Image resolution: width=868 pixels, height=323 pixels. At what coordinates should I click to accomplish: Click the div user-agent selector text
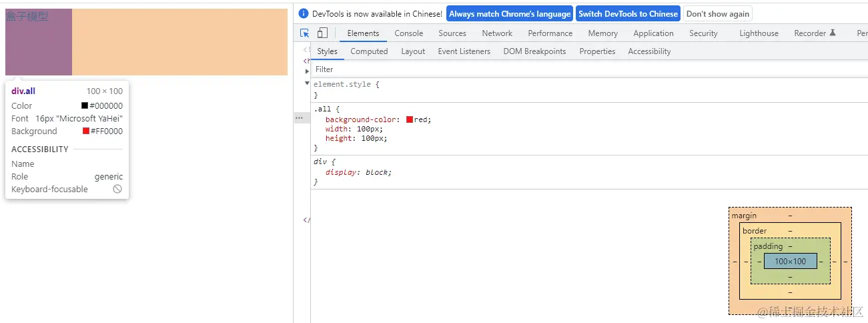320,161
